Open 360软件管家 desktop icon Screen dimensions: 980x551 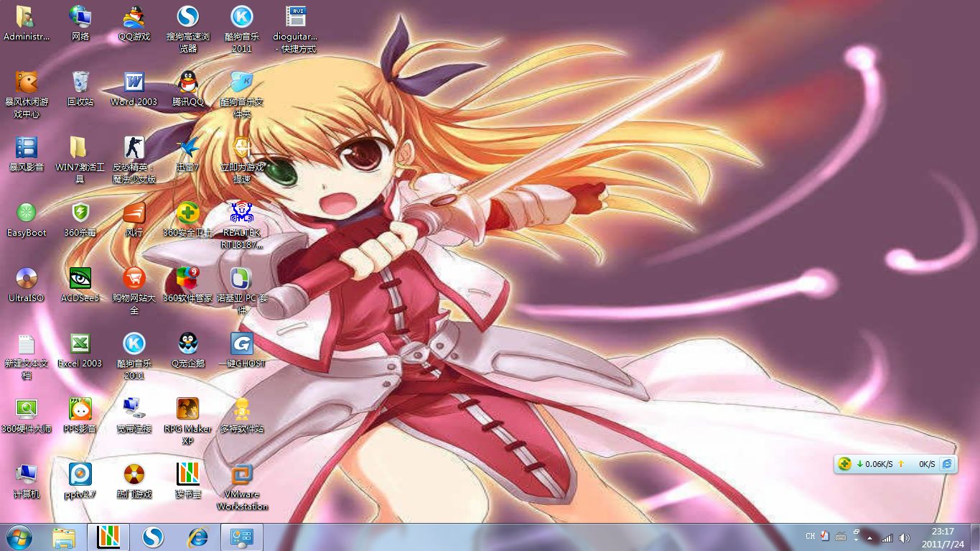point(188,284)
